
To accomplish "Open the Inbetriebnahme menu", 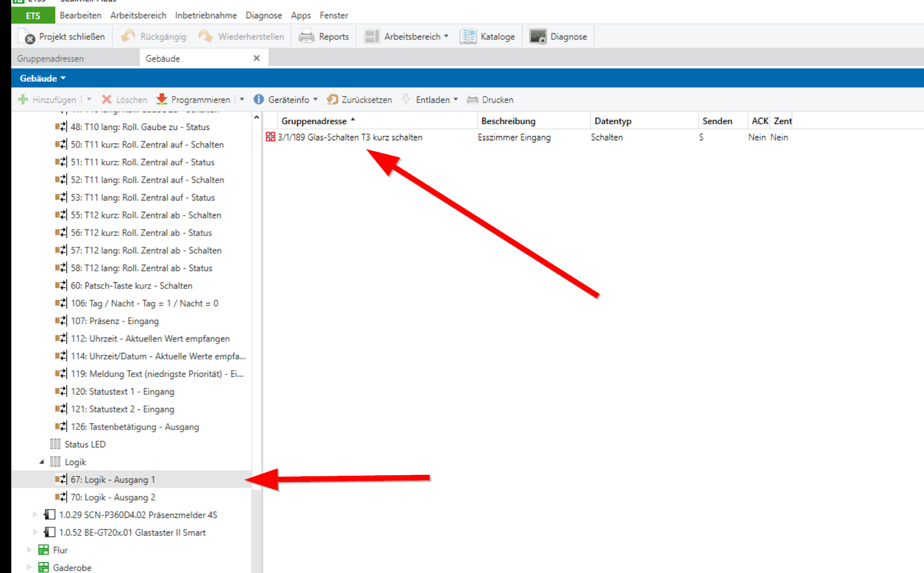I will coord(206,15).
